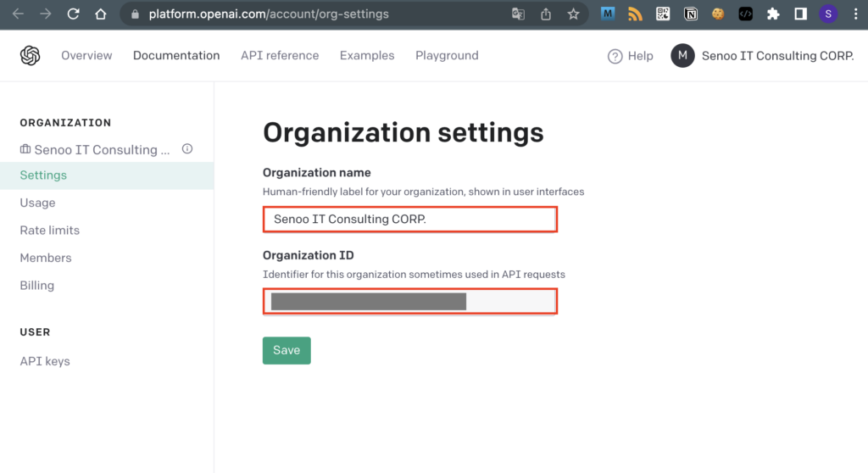Image resolution: width=868 pixels, height=473 pixels.
Task: Click the OpenAI logo
Action: 30,55
